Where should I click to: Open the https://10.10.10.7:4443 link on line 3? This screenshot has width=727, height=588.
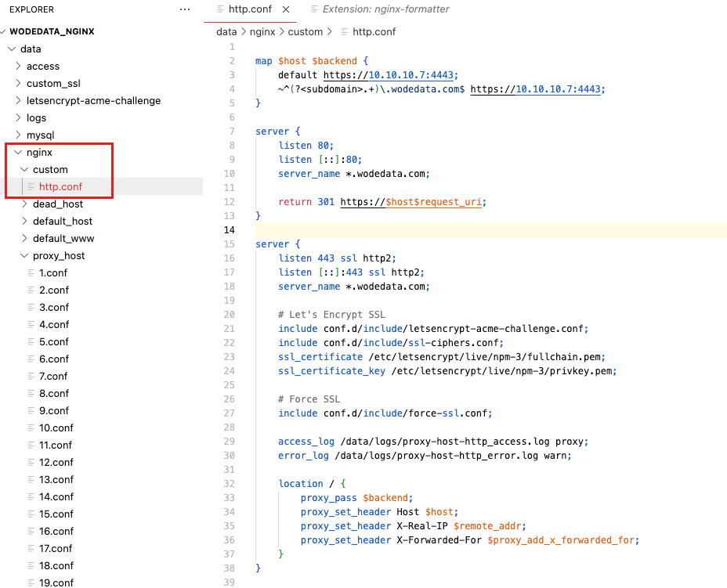coord(390,75)
